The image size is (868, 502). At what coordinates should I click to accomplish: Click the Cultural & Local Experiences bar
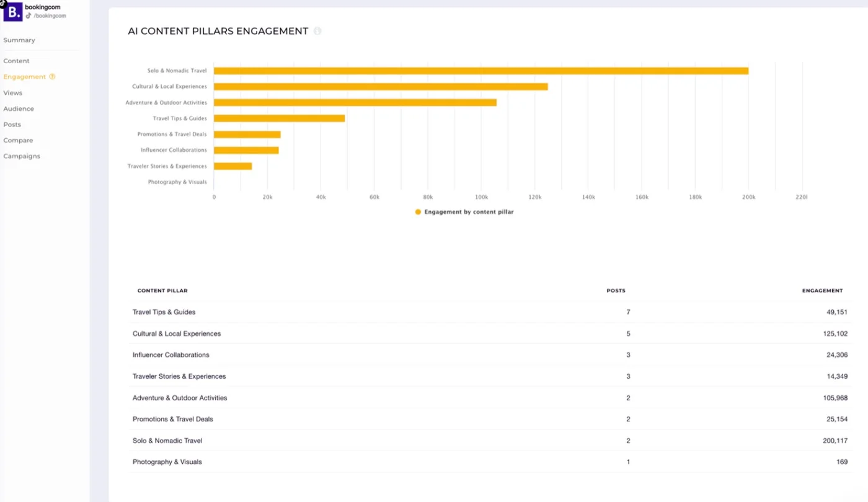pos(381,87)
